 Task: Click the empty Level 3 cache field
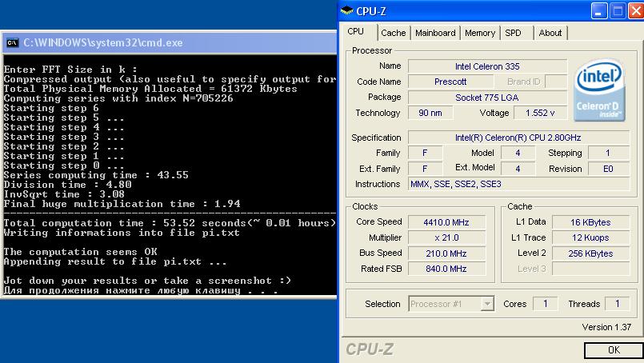tap(590, 269)
